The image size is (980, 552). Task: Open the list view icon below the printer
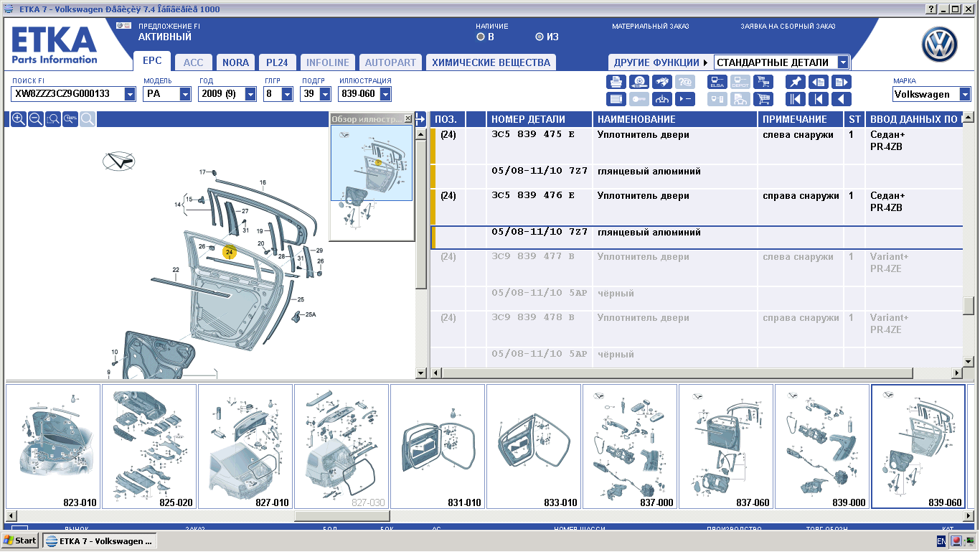click(616, 99)
